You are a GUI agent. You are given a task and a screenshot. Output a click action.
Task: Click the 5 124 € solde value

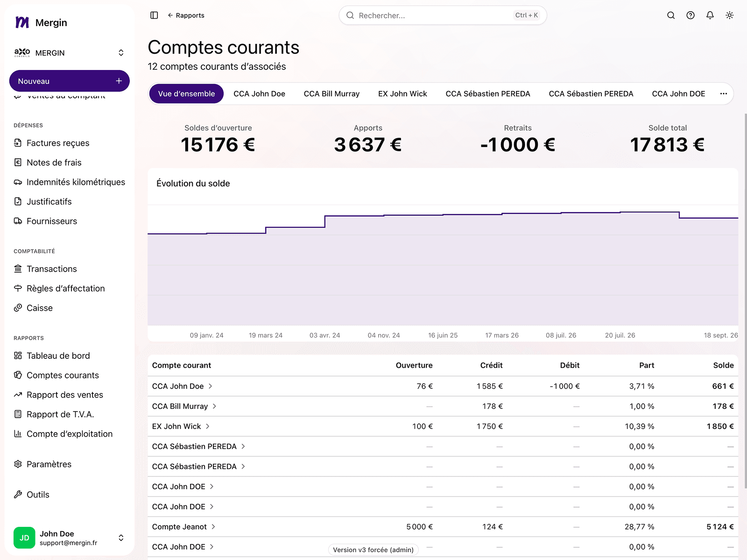720,527
